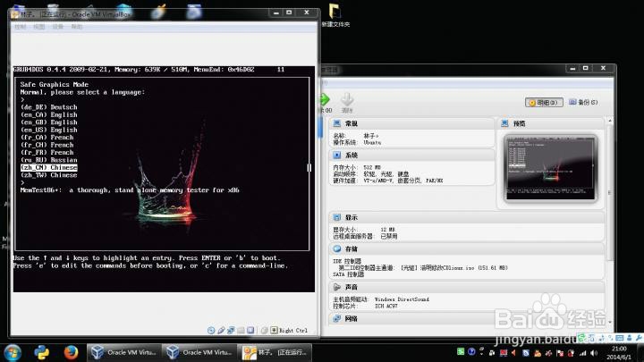Screen dimensions: 644x362
Task: Open the 设备 Devices menu in VM window
Action: point(58,27)
